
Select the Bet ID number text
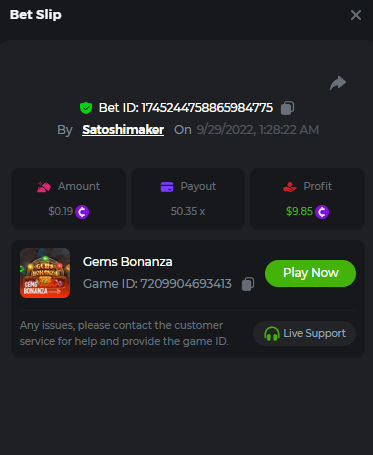click(207, 108)
